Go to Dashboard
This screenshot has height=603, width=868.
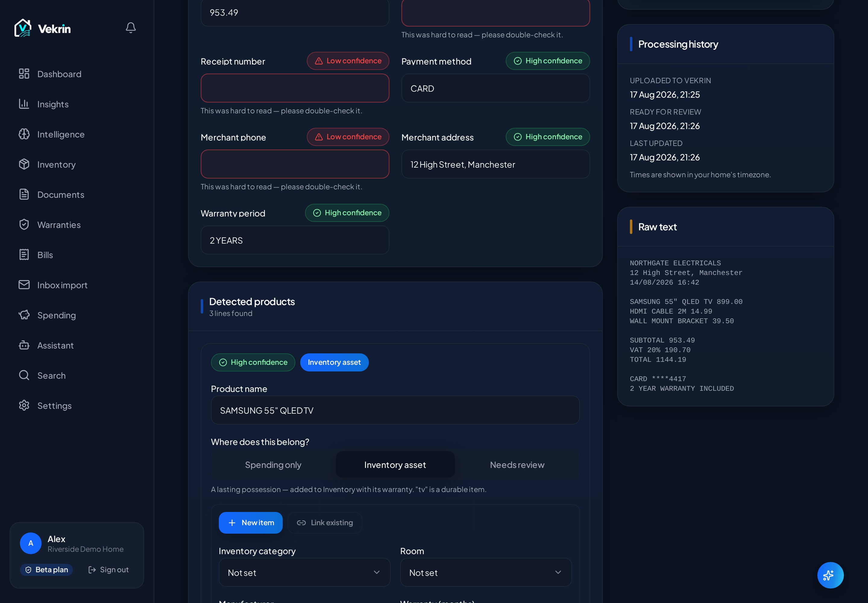click(77, 74)
